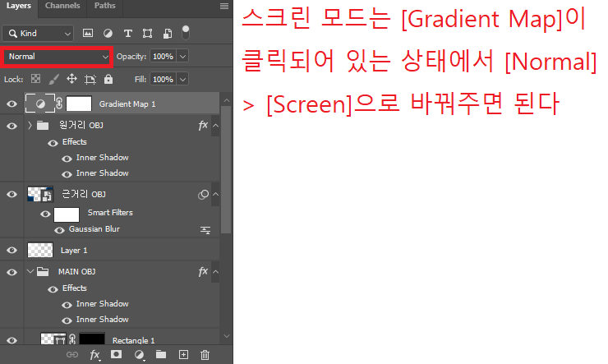Lock transparent pixels icon
608x364 pixels.
click(35, 79)
